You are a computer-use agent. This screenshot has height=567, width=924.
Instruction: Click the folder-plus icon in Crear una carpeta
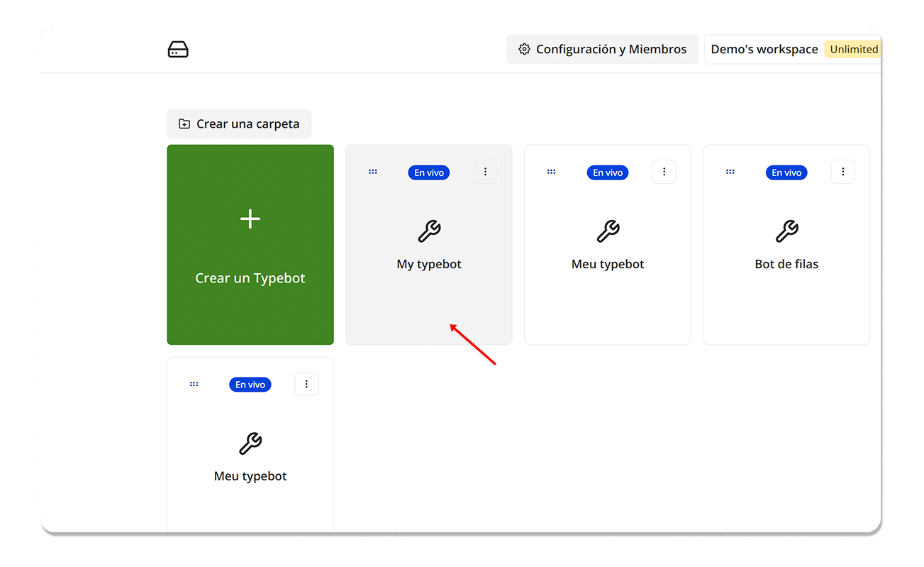tap(184, 124)
